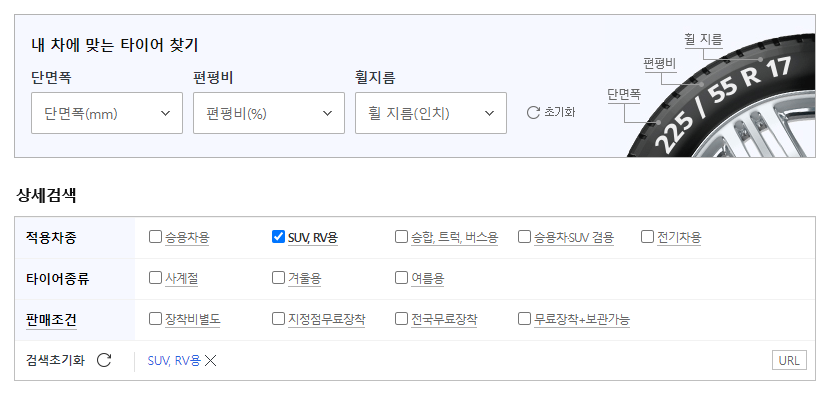Check the 여름용 tire checkbox

point(401,278)
